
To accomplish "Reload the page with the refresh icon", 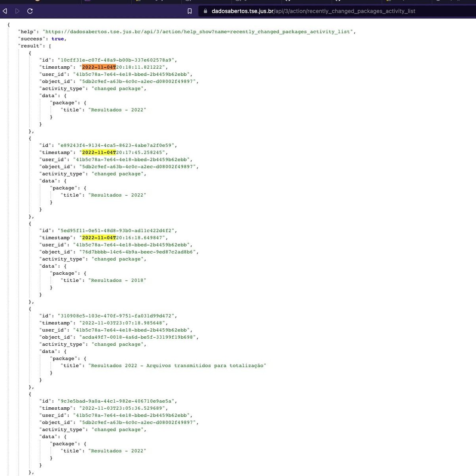I will pos(30,11).
